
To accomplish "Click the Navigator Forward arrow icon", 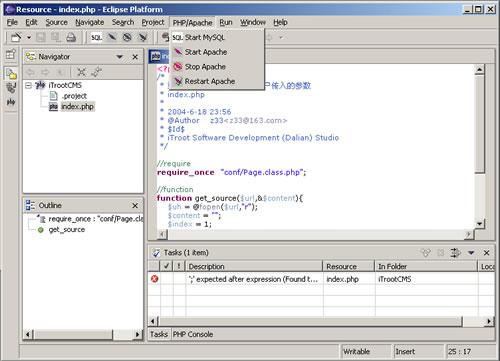I will [45, 72].
